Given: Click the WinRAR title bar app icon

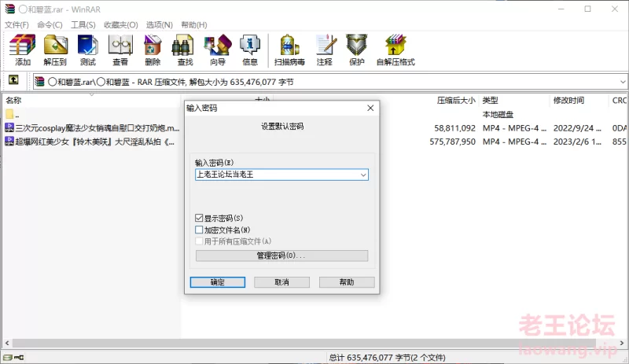Looking at the screenshot, I should [9, 9].
